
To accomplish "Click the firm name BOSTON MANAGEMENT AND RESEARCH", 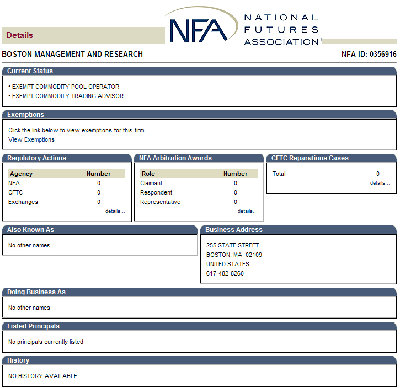I will click(72, 54).
